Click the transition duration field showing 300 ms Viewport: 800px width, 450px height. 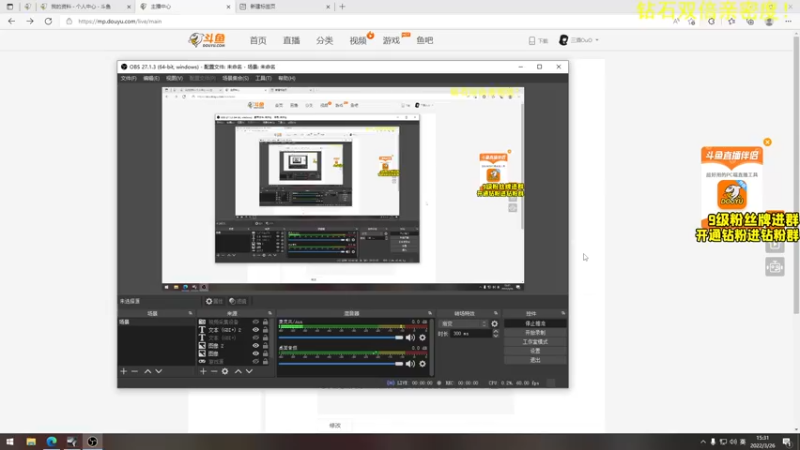coord(470,334)
